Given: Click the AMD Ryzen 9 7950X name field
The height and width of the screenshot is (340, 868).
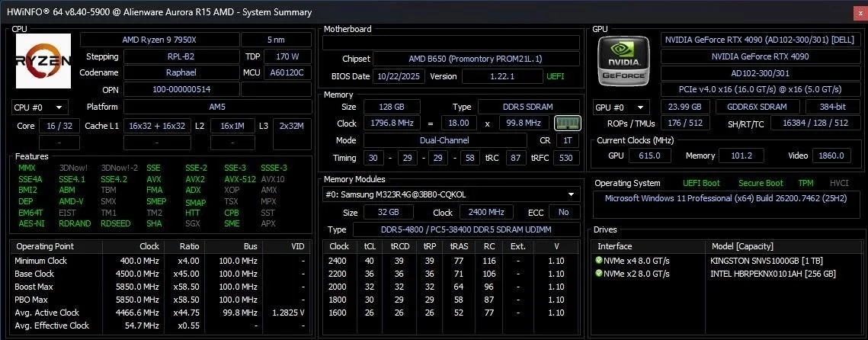Looking at the screenshot, I should [159, 40].
